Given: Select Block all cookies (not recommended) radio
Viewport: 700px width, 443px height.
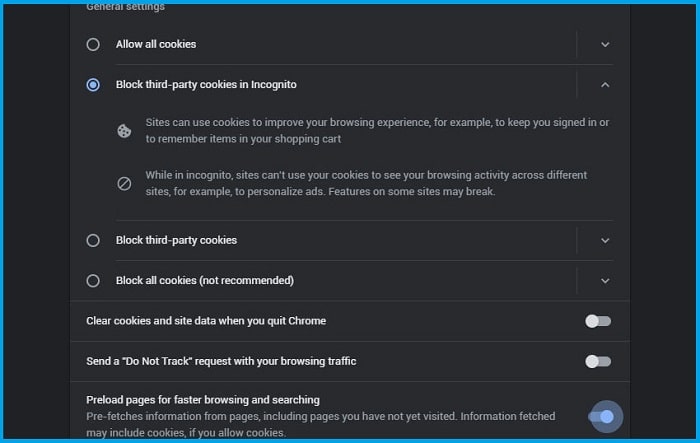Looking at the screenshot, I should click(x=93, y=280).
